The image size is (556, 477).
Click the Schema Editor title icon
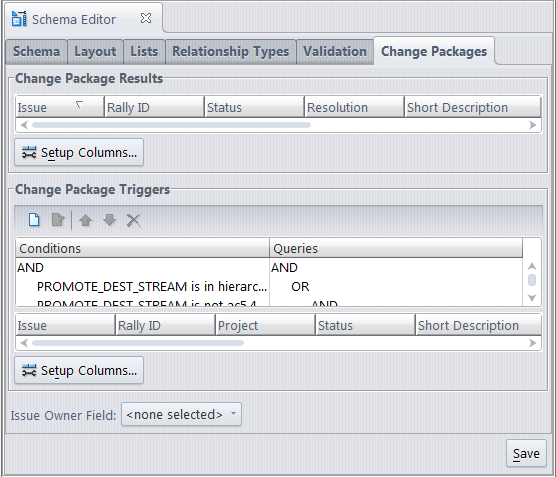19,19
